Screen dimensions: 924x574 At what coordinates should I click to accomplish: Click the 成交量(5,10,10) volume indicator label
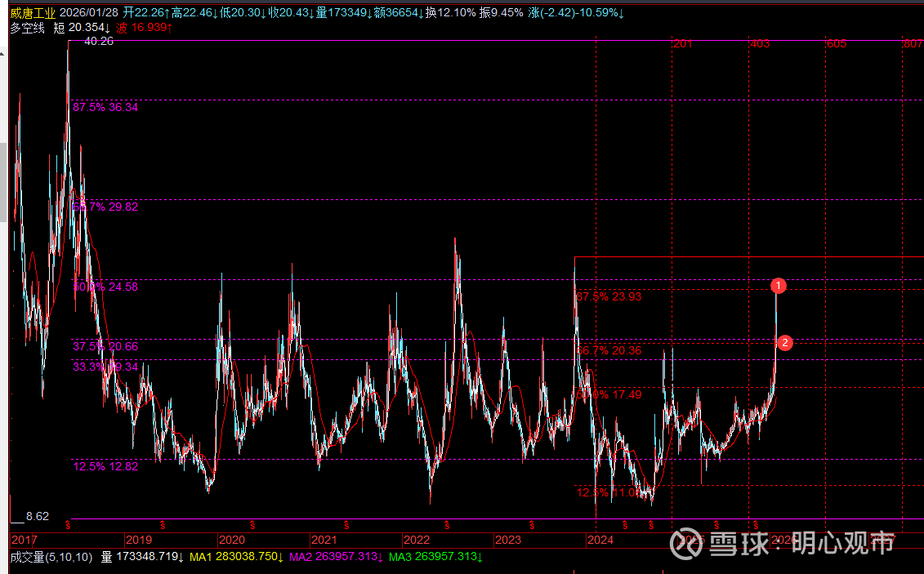pyautogui.click(x=49, y=557)
